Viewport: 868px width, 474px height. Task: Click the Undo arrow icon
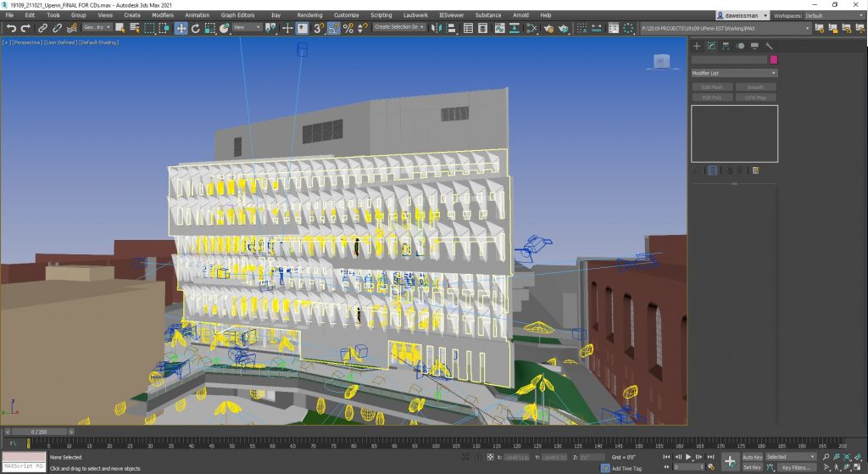11,28
